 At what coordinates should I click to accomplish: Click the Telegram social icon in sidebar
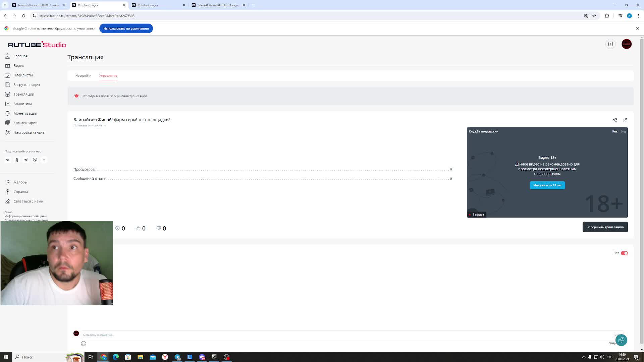[26, 160]
